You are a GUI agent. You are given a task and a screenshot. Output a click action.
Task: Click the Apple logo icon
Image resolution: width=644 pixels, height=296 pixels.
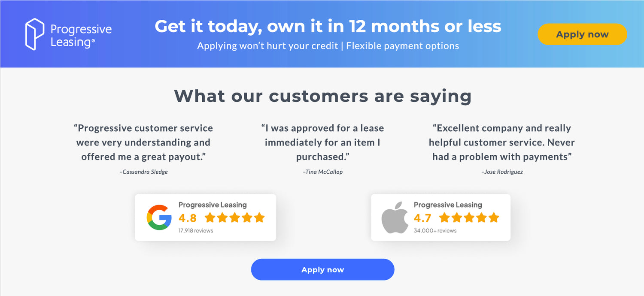pos(395,217)
